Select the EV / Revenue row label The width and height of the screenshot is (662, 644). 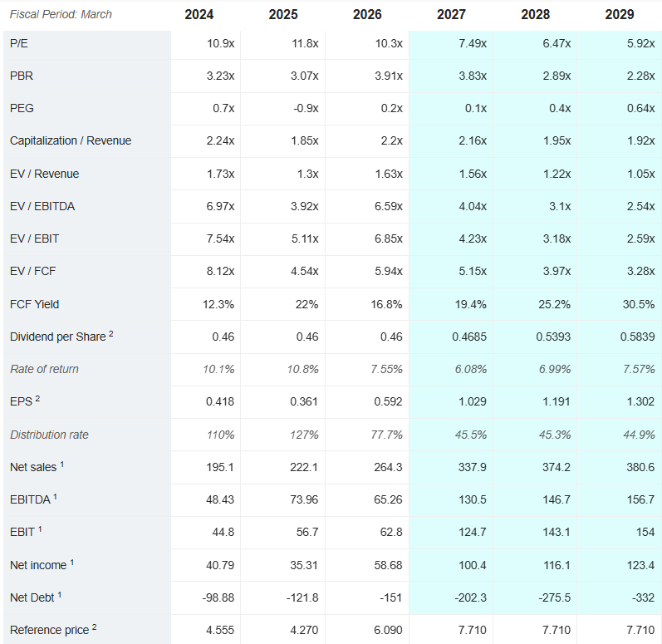44,174
